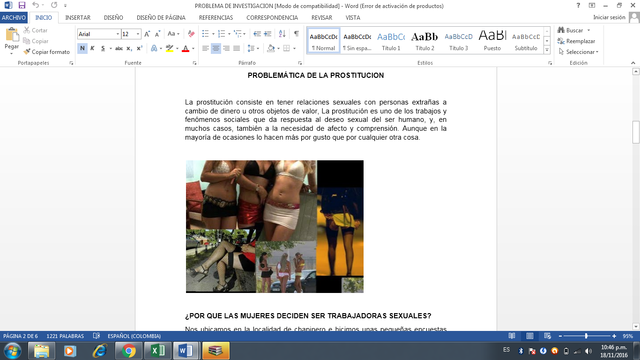This screenshot has width=640, height=360.
Task: Toggle paragraph marks pilcrow display
Action: coord(296,34)
